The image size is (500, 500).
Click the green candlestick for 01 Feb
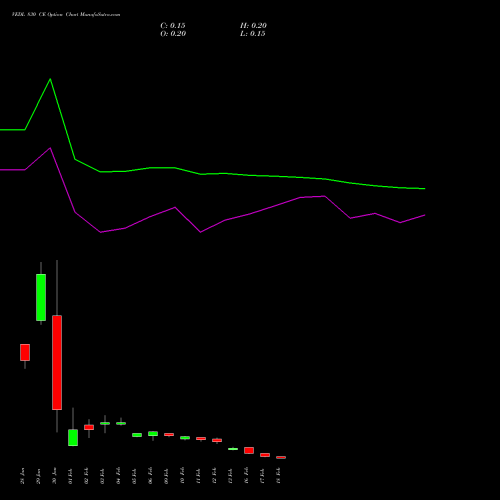pyautogui.click(x=73, y=437)
